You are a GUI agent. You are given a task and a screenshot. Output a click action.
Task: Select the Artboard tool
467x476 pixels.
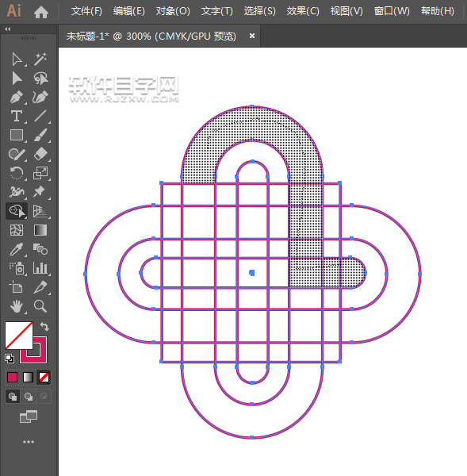pyautogui.click(x=17, y=287)
